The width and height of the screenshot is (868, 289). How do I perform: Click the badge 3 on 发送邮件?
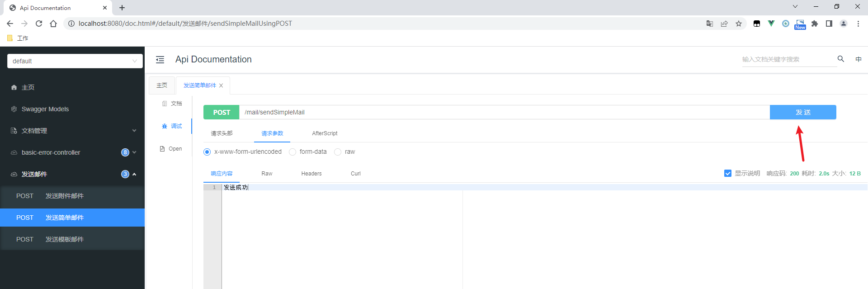(x=125, y=174)
